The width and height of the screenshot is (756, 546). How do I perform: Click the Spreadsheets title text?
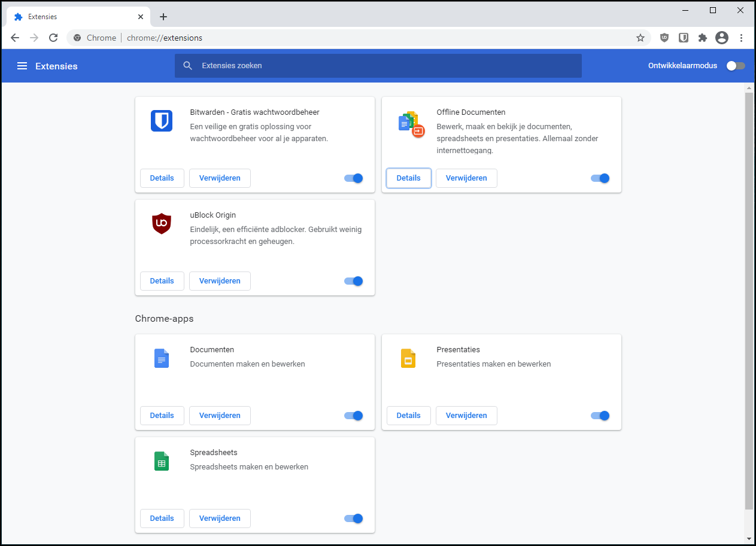[x=214, y=453]
